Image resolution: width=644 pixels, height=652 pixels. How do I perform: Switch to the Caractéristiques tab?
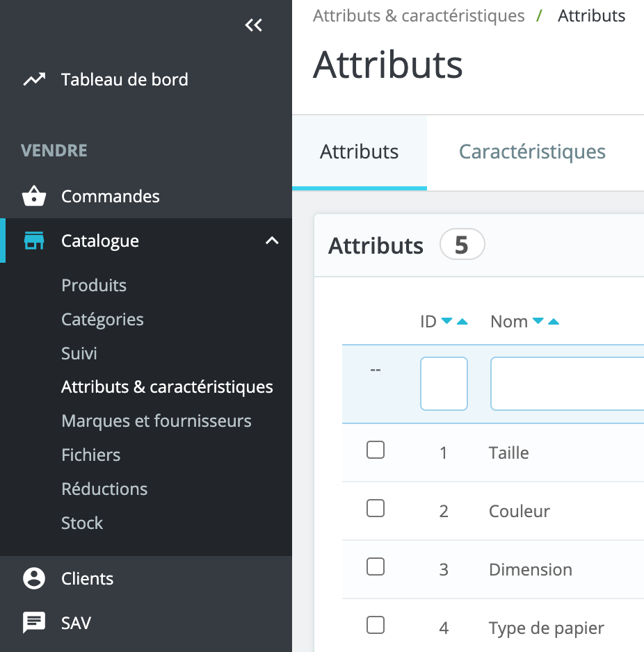532,152
